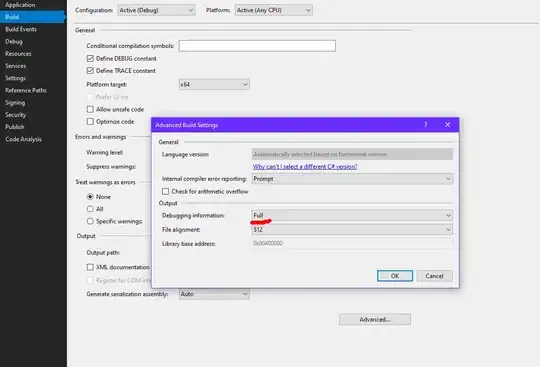Expand Internal compiler error reporting dropdown
540x367 pixels.
(352, 179)
